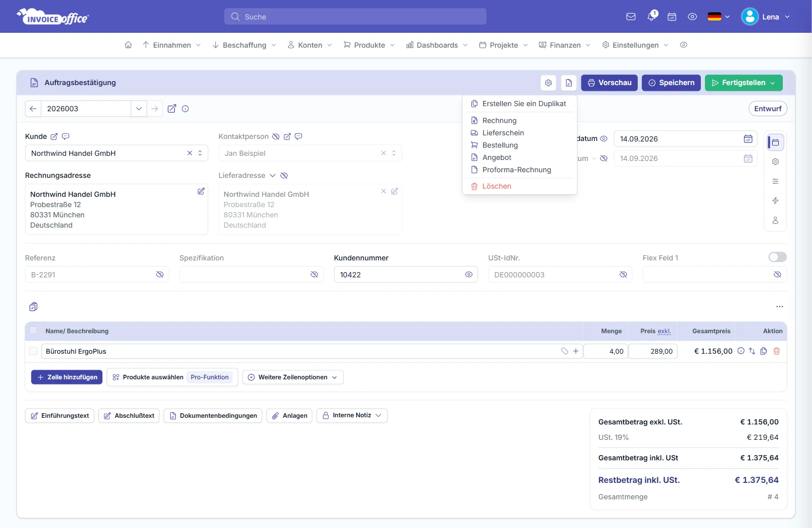Click the copy lines clipboard icon
The width and height of the screenshot is (812, 528).
(x=33, y=307)
